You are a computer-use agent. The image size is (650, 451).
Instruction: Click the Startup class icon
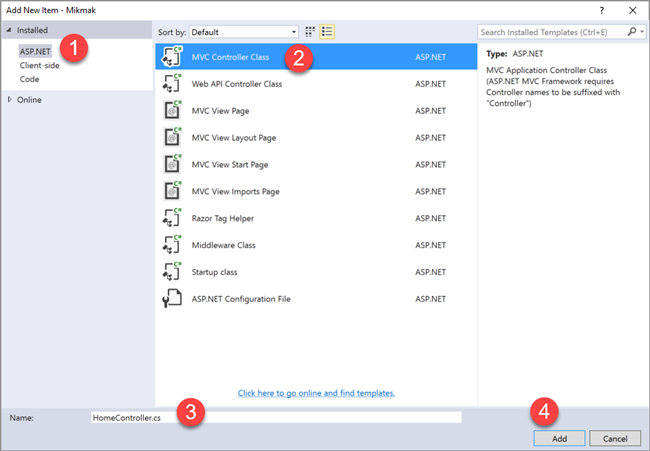coord(172,272)
